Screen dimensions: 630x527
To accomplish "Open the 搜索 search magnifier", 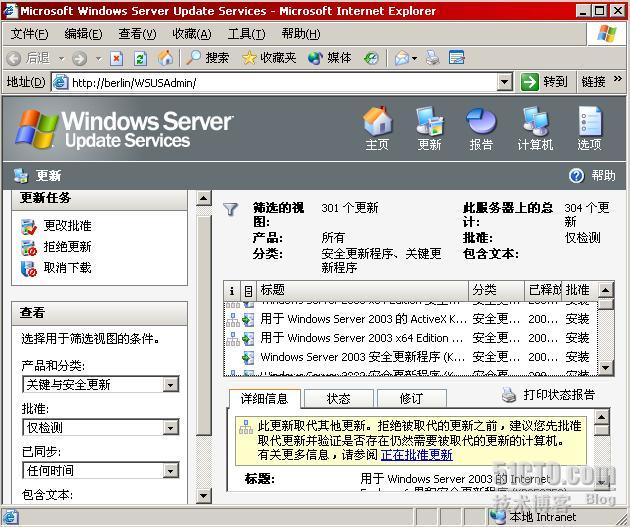I will click(208, 58).
